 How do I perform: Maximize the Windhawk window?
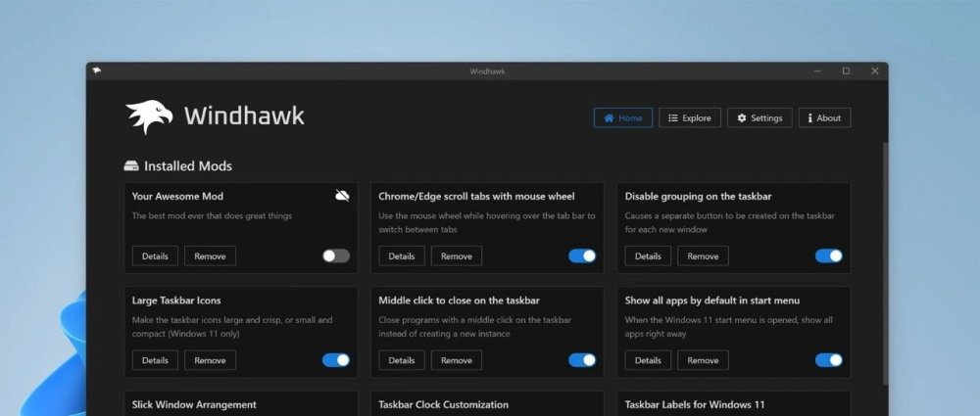(847, 71)
